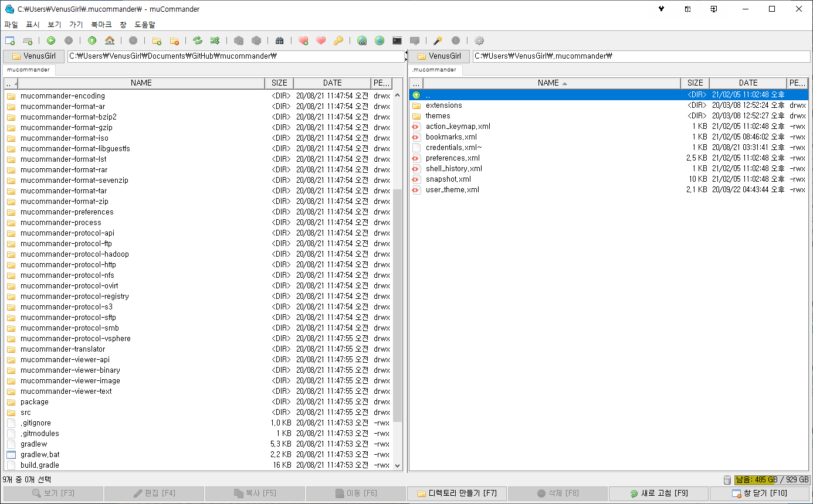Click the 새로 고침 [F9] button
Viewport: 813px width, 504px height.
pos(659,493)
